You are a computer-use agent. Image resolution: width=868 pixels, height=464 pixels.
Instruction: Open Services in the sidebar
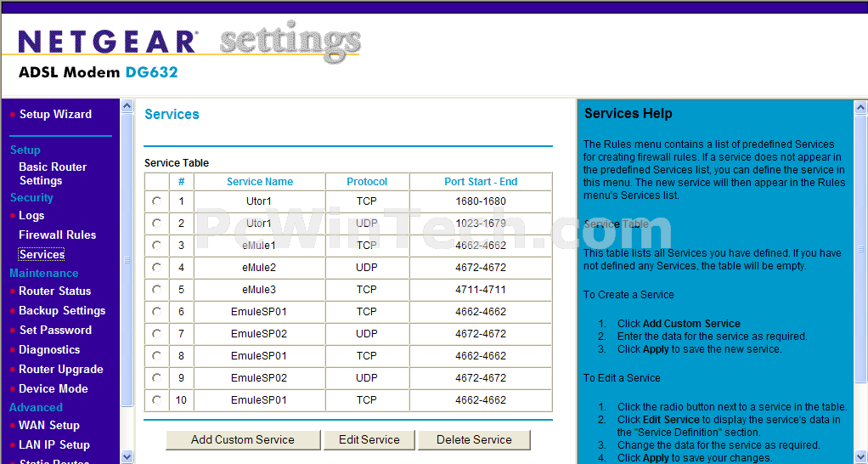pos(42,254)
